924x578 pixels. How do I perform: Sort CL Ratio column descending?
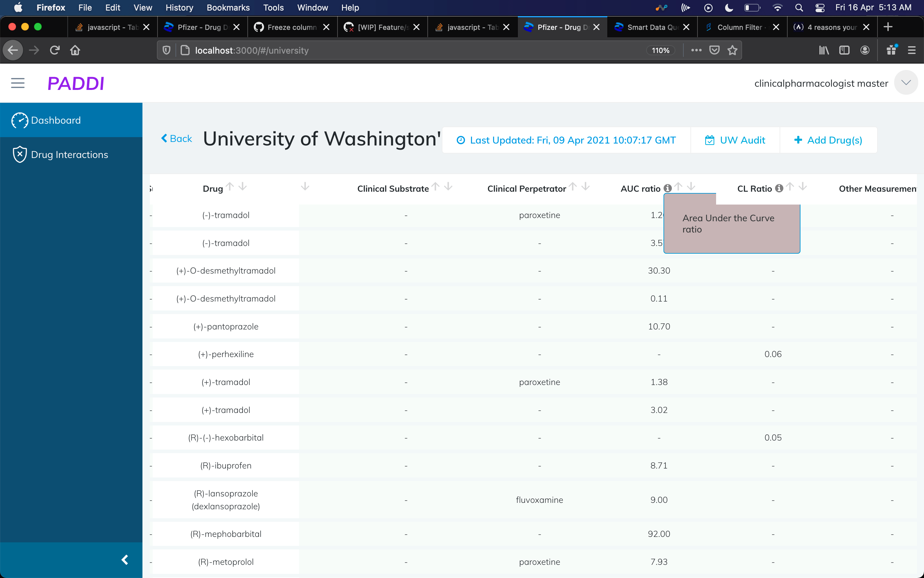tap(803, 186)
